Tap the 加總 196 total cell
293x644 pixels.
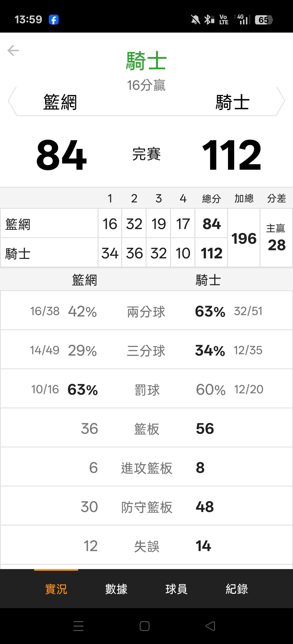pos(244,238)
